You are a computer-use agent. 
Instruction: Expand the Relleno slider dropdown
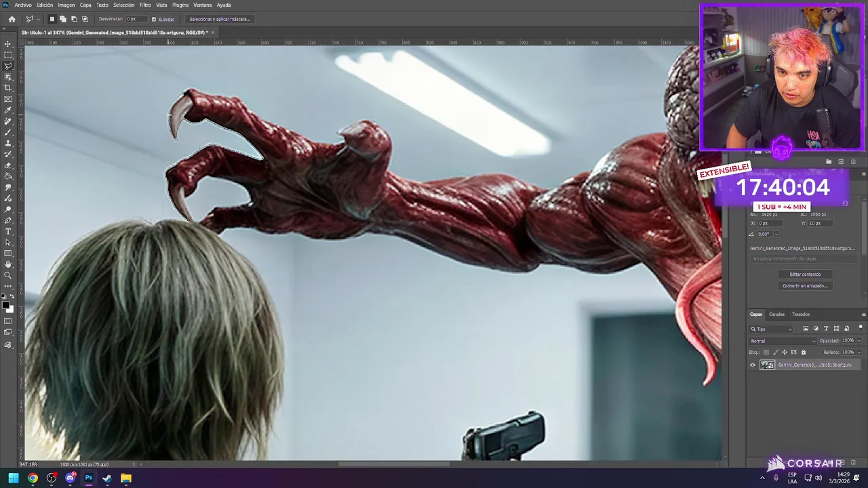[859, 352]
